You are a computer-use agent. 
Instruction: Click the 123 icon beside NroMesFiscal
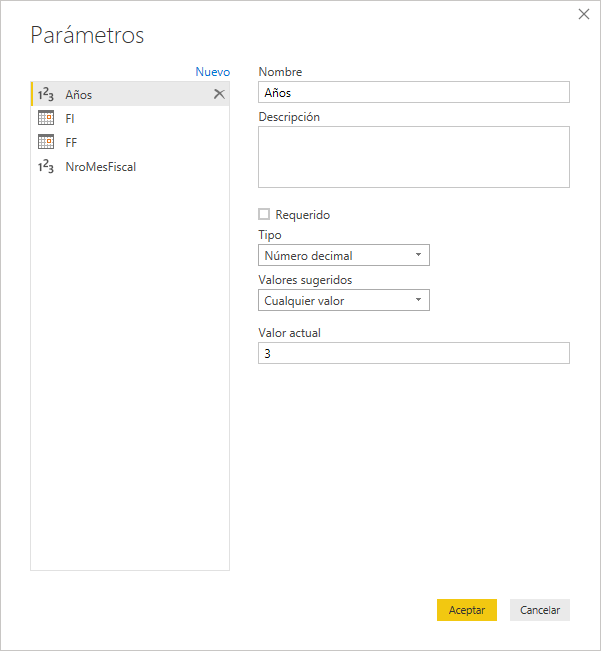click(45, 167)
